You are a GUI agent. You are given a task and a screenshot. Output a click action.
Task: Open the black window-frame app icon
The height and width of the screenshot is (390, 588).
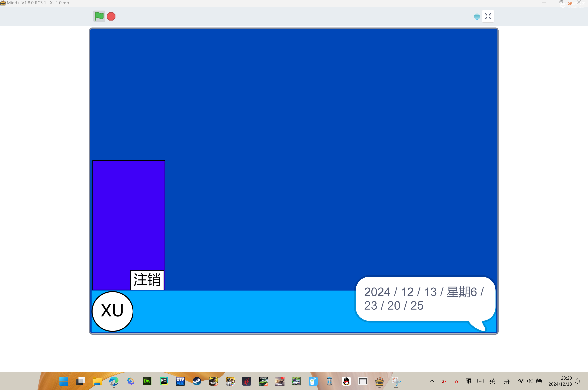coord(363,381)
